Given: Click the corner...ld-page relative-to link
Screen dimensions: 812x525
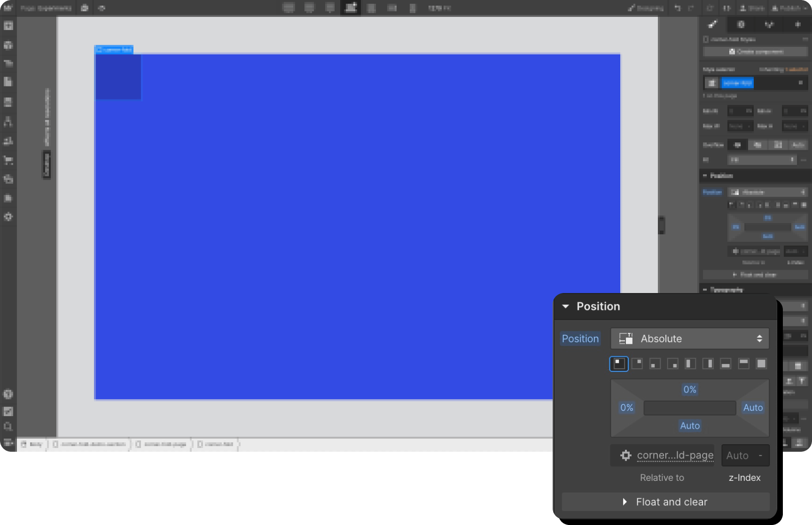Looking at the screenshot, I should (675, 455).
